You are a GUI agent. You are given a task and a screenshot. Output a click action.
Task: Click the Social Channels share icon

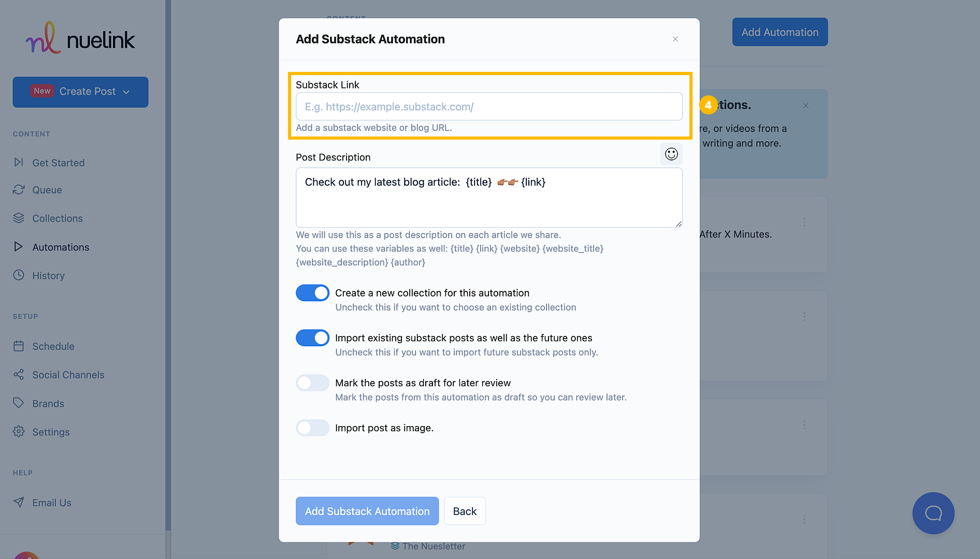coord(19,375)
